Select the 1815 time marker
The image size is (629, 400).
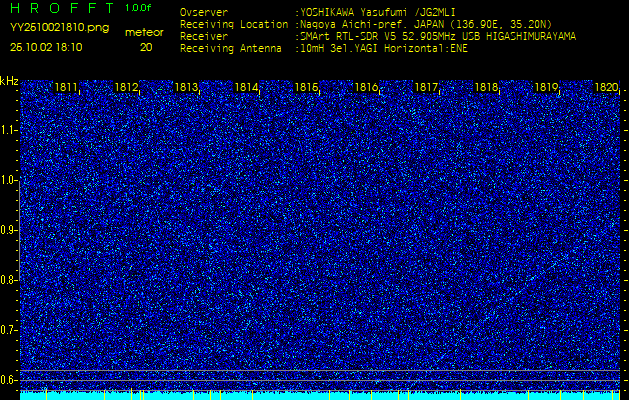click(x=307, y=88)
